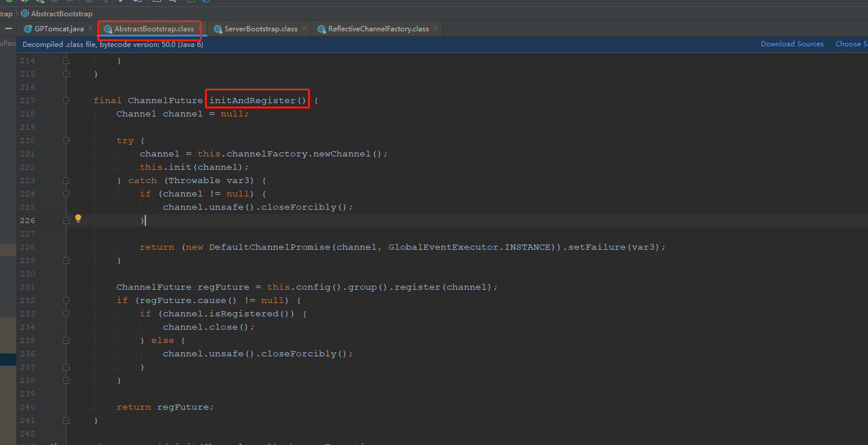This screenshot has width=868, height=445.
Task: Click line number 228 in the gutter
Action: [27, 247]
